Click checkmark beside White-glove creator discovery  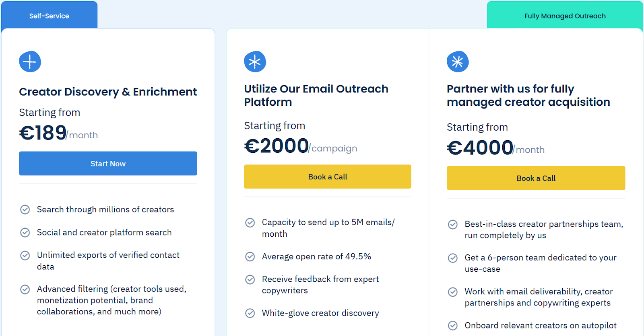tap(250, 313)
